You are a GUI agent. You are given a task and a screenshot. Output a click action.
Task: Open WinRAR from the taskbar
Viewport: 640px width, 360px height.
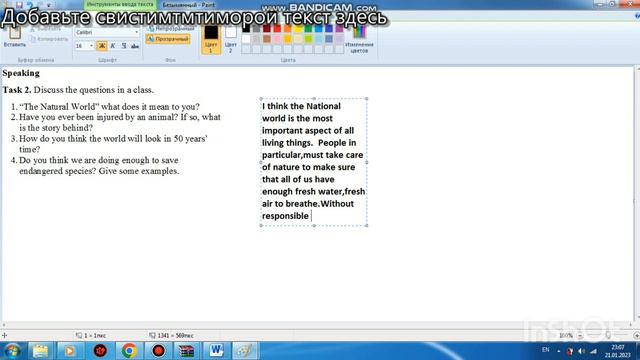(x=187, y=351)
